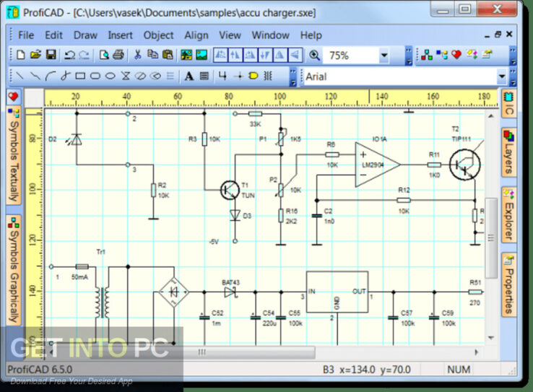Viewport: 533px width, 392px height.
Task: Open the Draw menu
Action: [85, 35]
